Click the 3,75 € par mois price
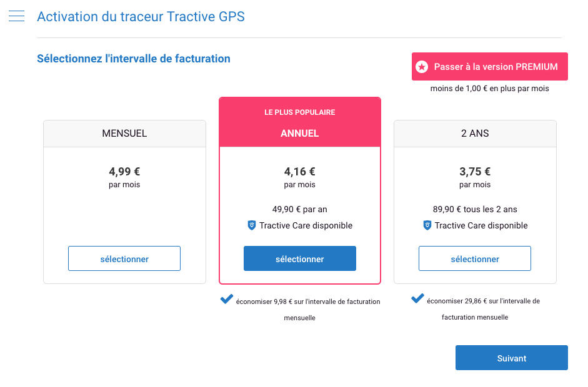The height and width of the screenshot is (387, 588). tap(475, 177)
